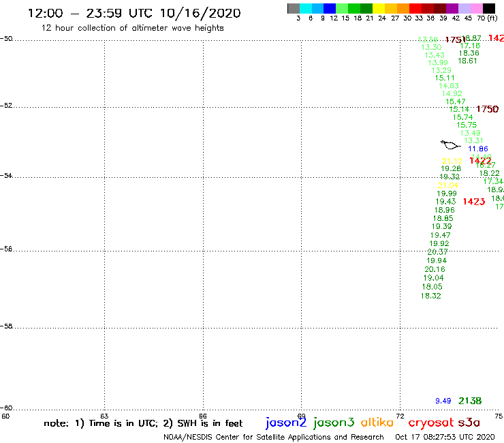Click the value 19.92
Viewport: 504px width, 443px height.
(x=439, y=243)
